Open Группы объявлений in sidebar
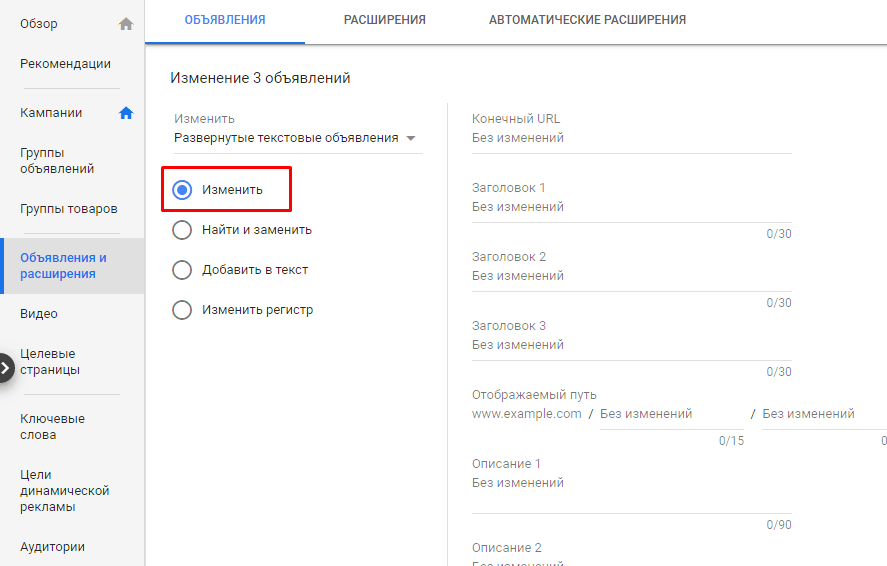 [x=57, y=161]
